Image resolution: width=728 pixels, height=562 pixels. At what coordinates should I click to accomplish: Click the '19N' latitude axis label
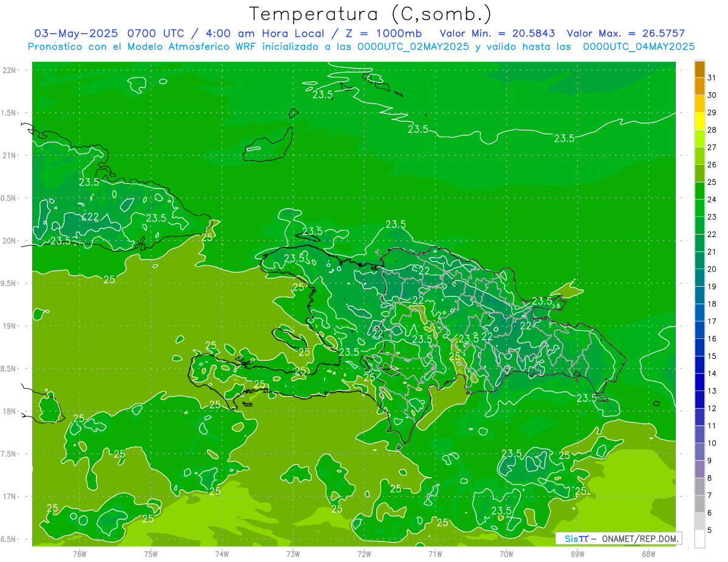[10, 326]
